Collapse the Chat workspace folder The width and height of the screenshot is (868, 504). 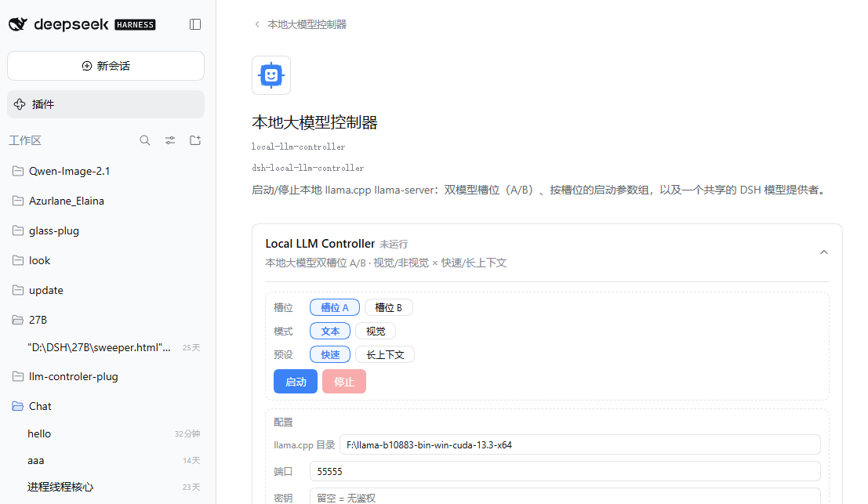[106, 407]
